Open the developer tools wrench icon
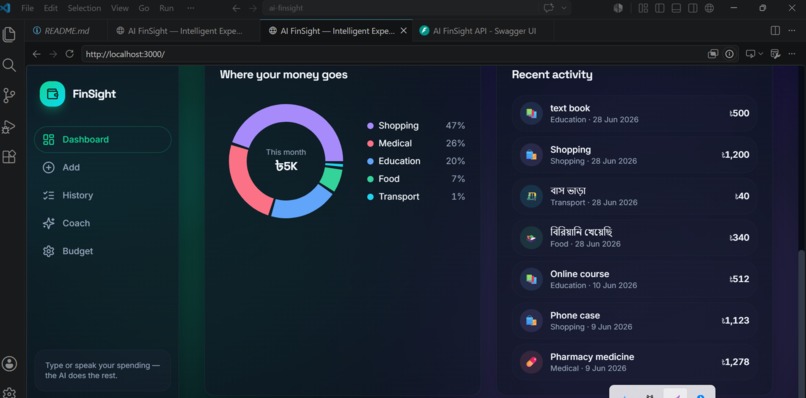806x398 pixels. pyautogui.click(x=776, y=54)
